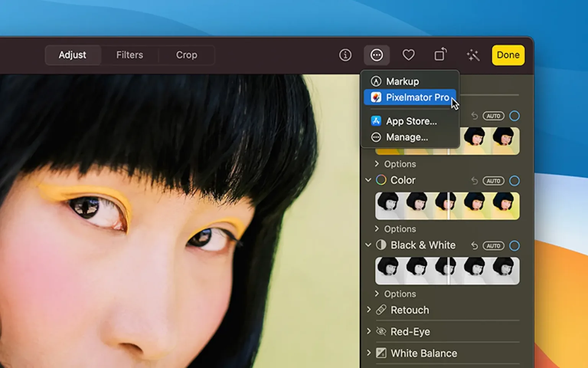This screenshot has height=368, width=588.
Task: Click the Black & White adjustment icon
Action: click(381, 245)
